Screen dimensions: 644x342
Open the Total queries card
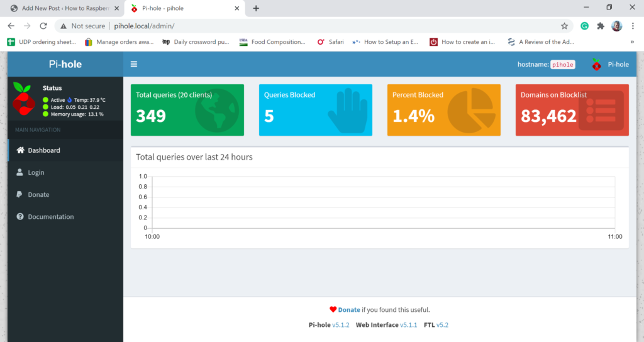(187, 110)
